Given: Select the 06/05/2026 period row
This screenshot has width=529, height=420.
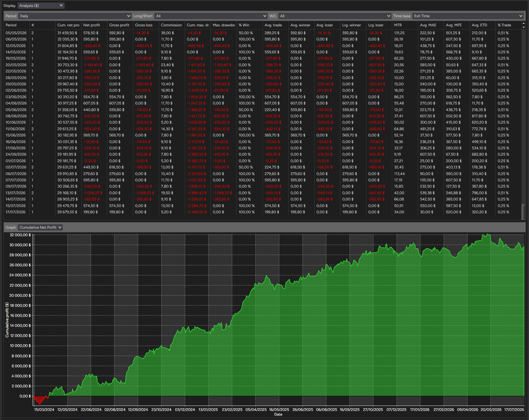Looking at the screenshot, I should (x=262, y=39).
